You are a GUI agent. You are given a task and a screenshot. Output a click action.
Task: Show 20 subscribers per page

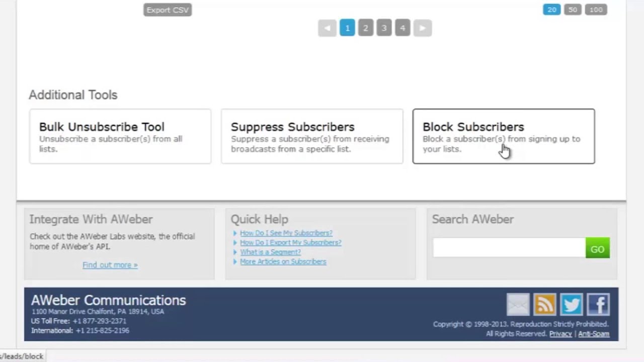coord(551,10)
